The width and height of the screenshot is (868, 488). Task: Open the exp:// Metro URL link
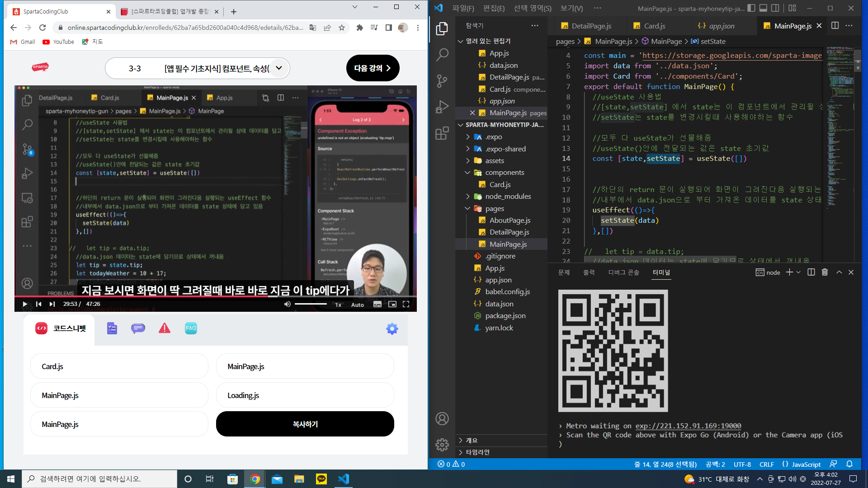click(x=688, y=426)
